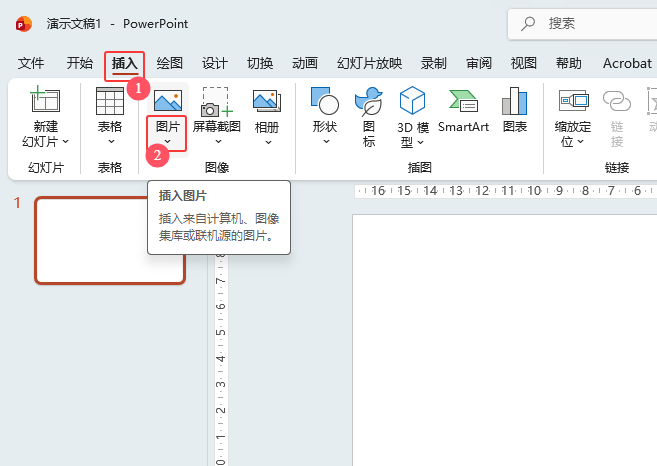Click the blank slide editing canvas
Screen dimensions: 657x466
pos(504,339)
